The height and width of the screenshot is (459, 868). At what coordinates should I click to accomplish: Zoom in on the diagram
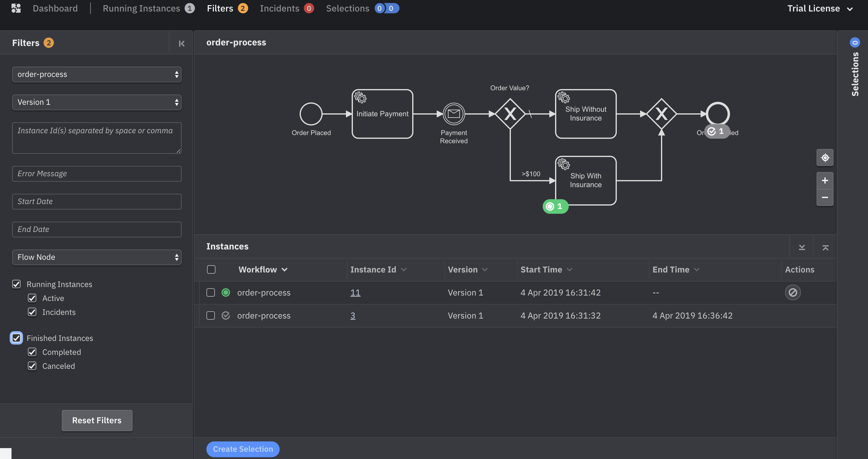click(825, 180)
